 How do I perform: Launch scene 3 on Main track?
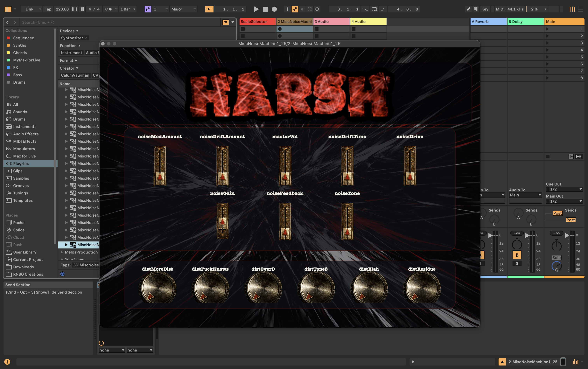[x=548, y=43]
